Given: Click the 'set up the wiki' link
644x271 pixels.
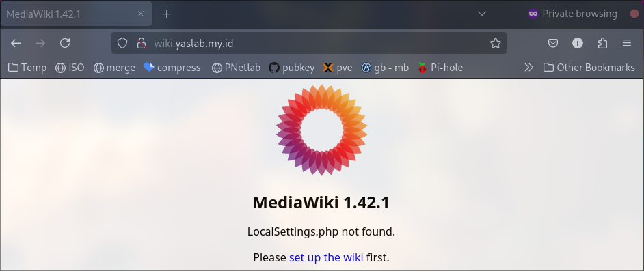Looking at the screenshot, I should pyautogui.click(x=326, y=257).
